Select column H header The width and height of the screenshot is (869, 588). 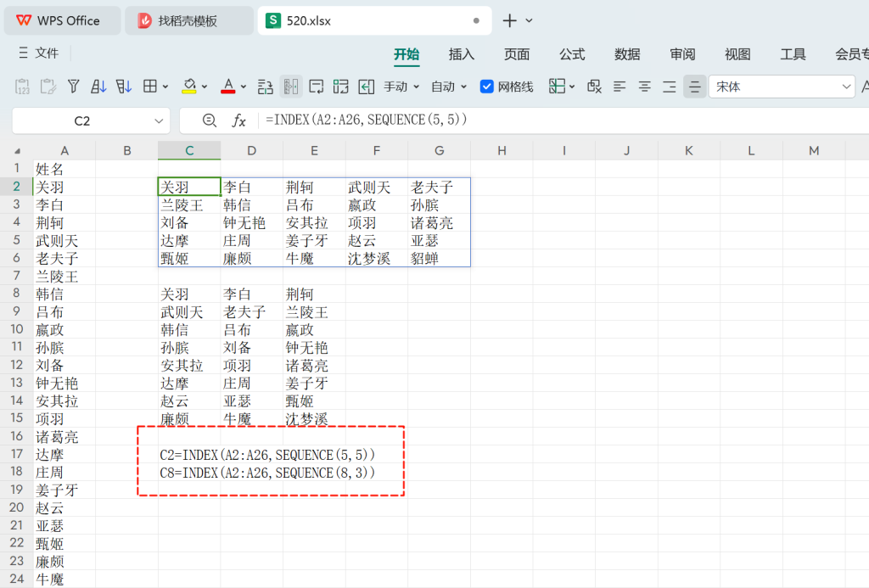tap(502, 150)
